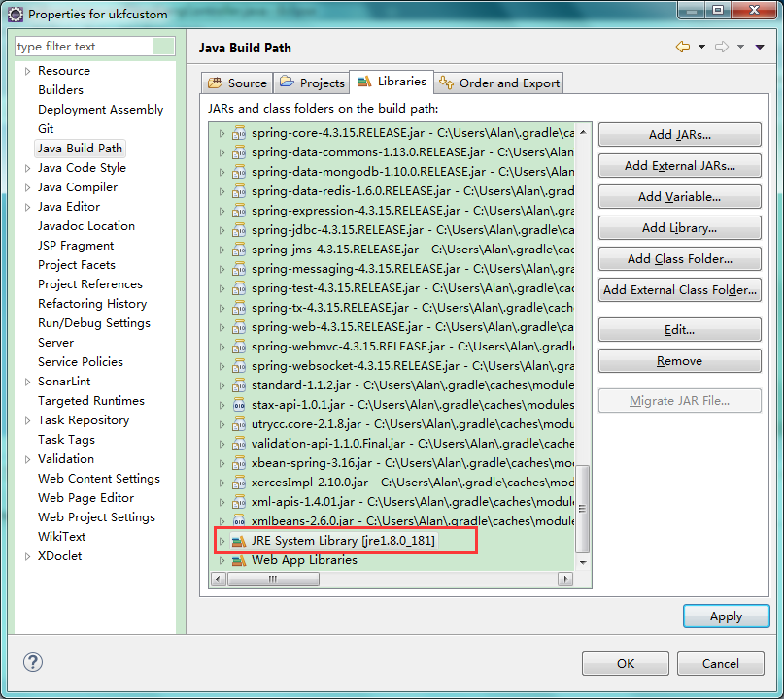
Task: Click the jar icon of spring-jms-4.3.15.RELEASE.jar
Action: click(239, 250)
